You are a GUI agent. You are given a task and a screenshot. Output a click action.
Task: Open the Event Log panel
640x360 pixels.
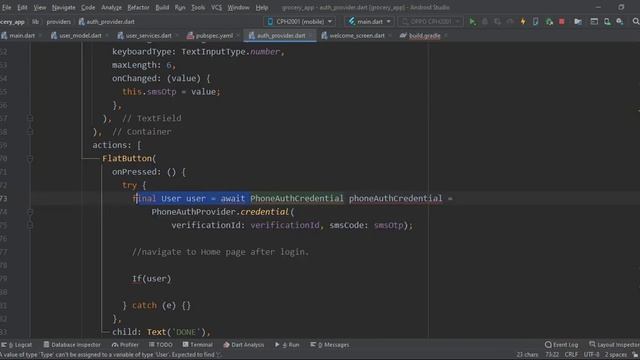[562, 345]
